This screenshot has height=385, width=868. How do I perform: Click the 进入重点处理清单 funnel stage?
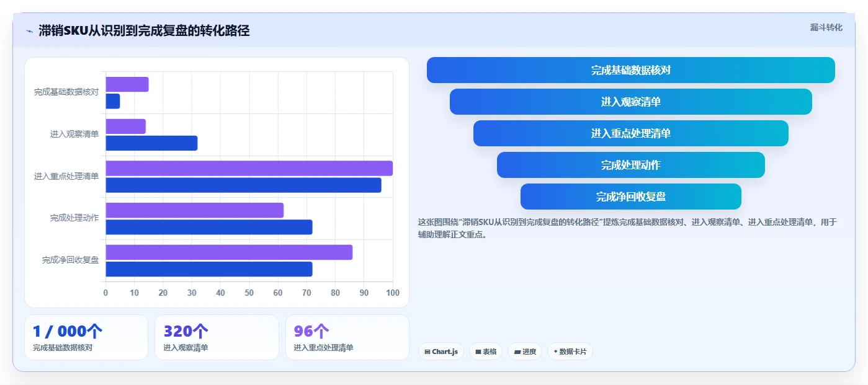click(x=631, y=133)
